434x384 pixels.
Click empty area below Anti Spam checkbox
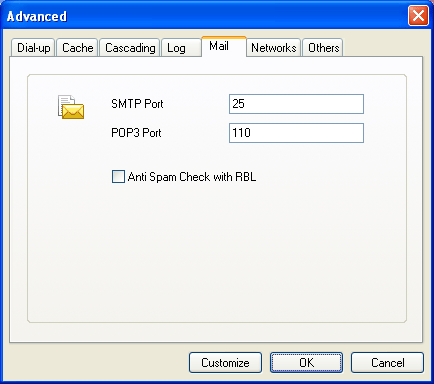[217, 253]
